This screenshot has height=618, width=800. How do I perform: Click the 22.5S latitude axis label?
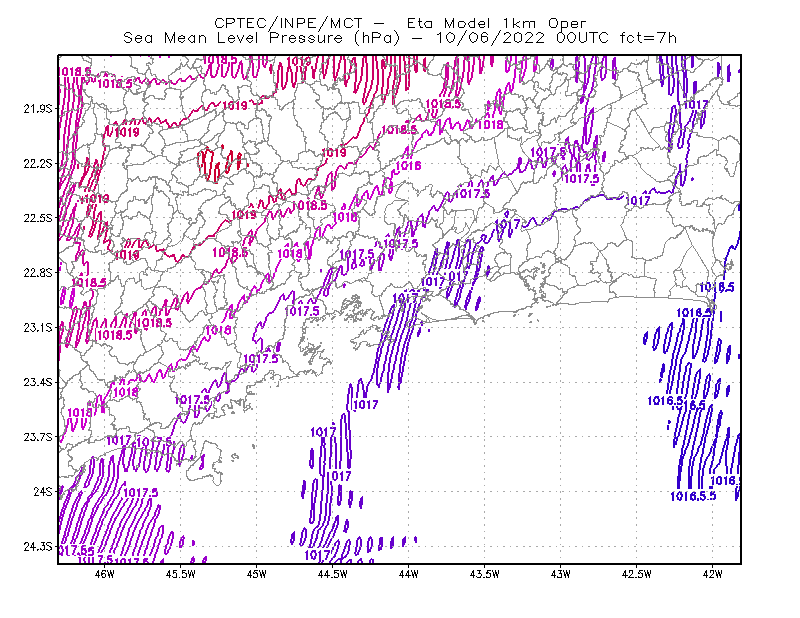[x=38, y=218]
